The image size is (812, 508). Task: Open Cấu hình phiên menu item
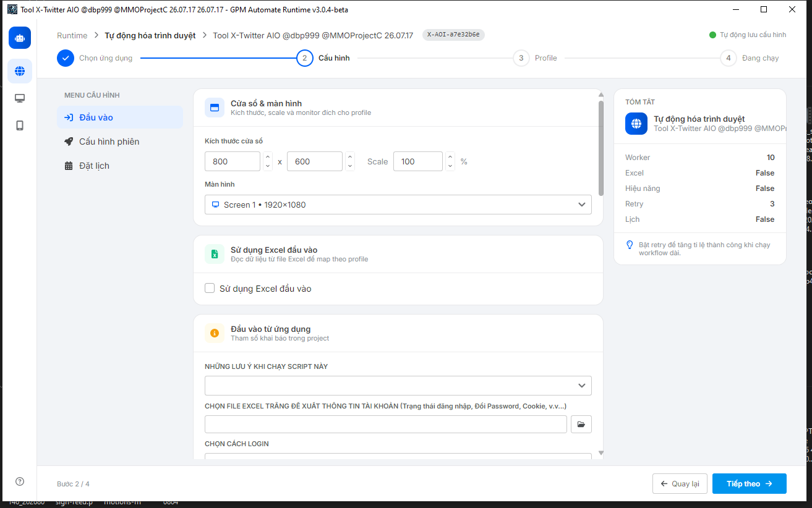120,142
